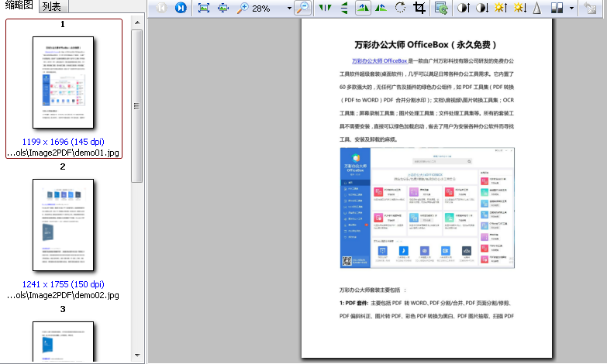Click the 万彩办公大师 OfficeBox hyperlink in document
Screen dimensions: 607x364
[x=379, y=60]
